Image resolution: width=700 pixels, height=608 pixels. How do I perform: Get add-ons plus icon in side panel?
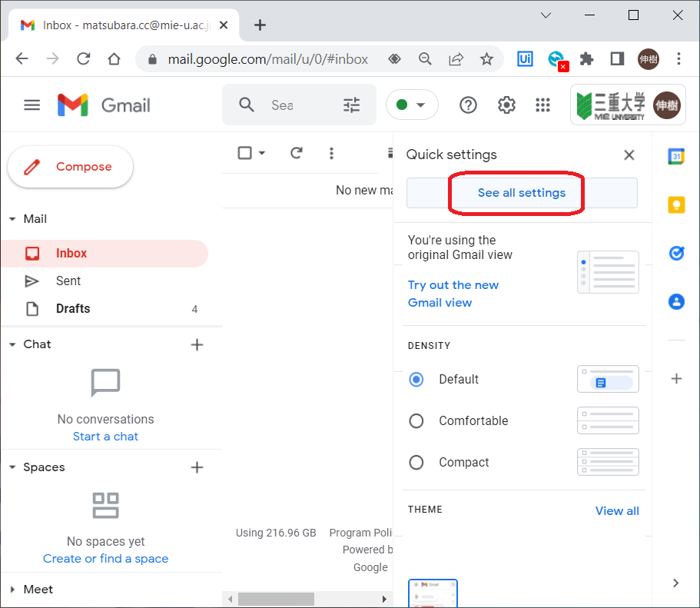pyautogui.click(x=676, y=379)
